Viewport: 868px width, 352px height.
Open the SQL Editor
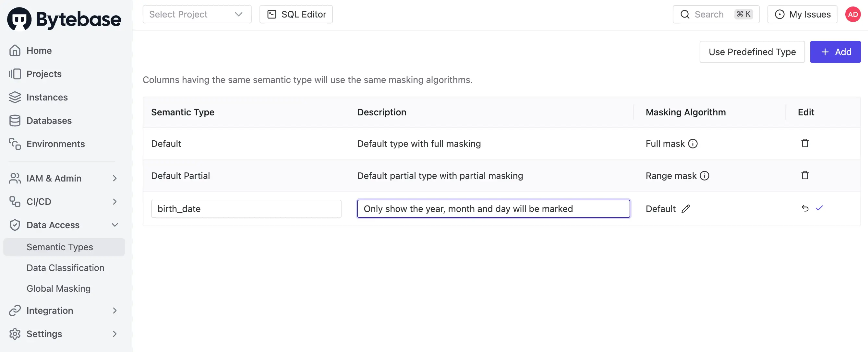(296, 14)
